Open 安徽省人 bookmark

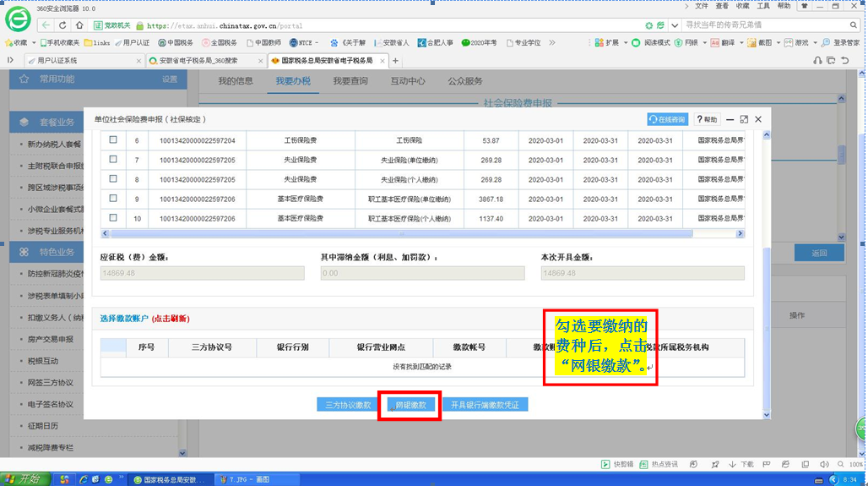pyautogui.click(x=392, y=42)
